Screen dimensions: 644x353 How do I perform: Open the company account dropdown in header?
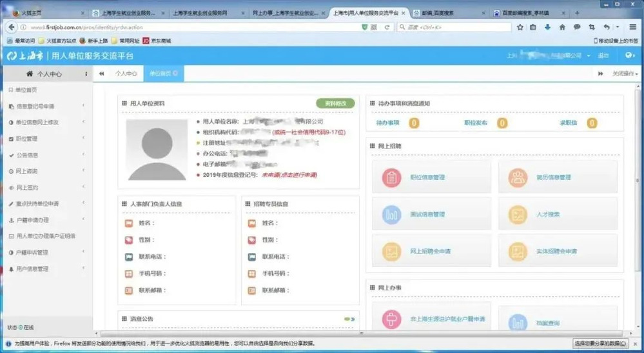tap(588, 56)
